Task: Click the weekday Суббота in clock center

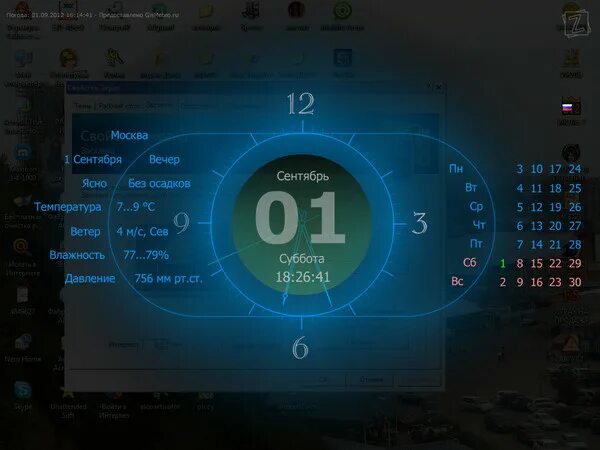Action: point(302,259)
